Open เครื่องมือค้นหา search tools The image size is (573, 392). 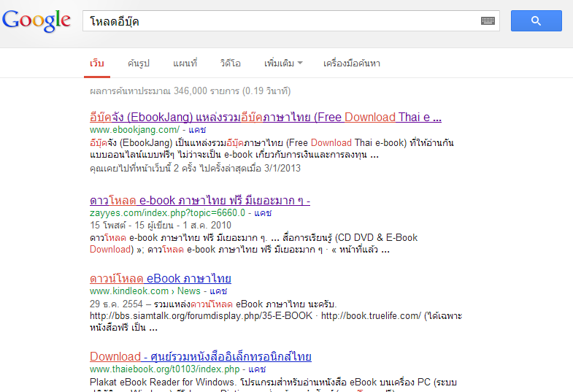pos(352,64)
